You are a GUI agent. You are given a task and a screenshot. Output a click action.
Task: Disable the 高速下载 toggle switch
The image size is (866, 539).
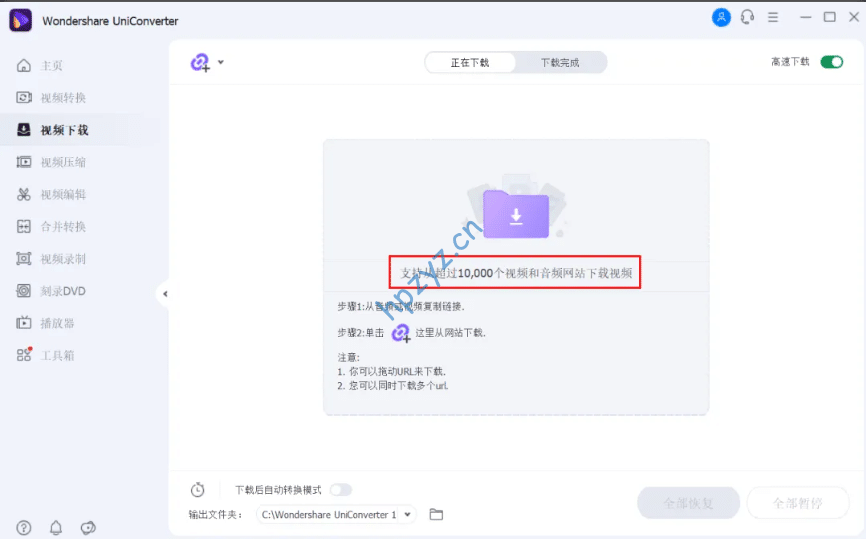pos(831,62)
